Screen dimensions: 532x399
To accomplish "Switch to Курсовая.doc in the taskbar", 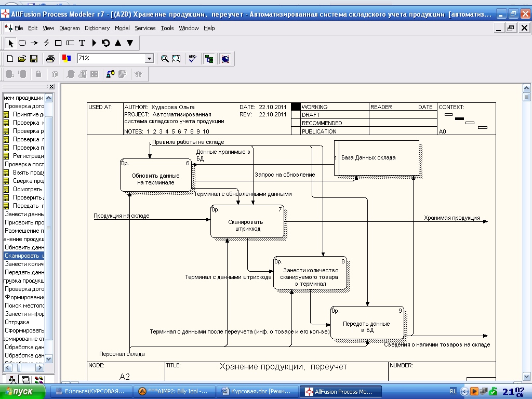I will click(258, 391).
